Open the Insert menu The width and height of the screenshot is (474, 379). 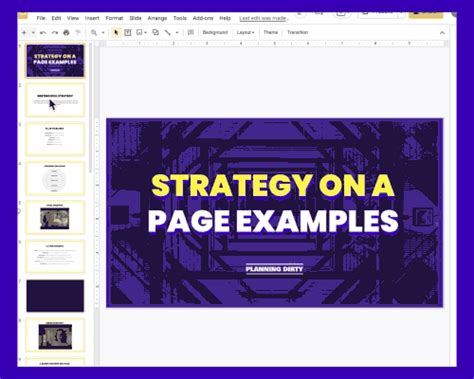pyautogui.click(x=92, y=18)
